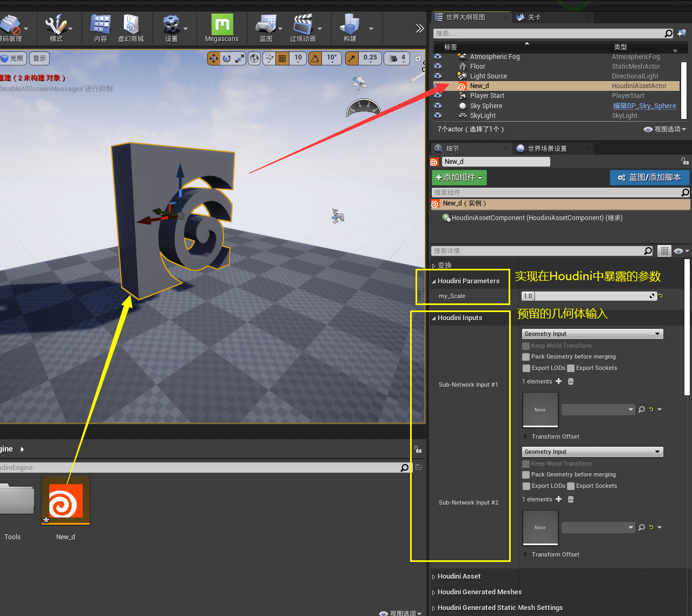Select HoudiniAssetComponent in components list
The height and width of the screenshot is (616, 692).
pyautogui.click(x=537, y=218)
